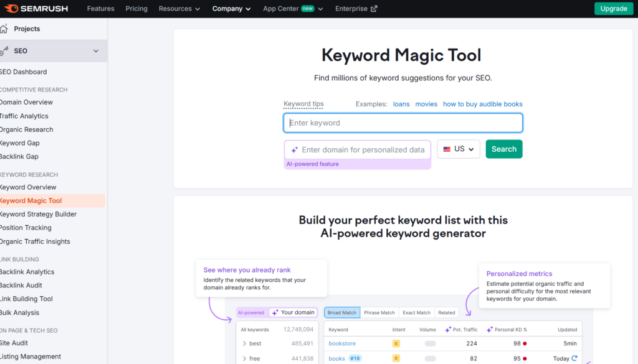638x364 pixels.
Task: Click the green Search button
Action: 503,149
